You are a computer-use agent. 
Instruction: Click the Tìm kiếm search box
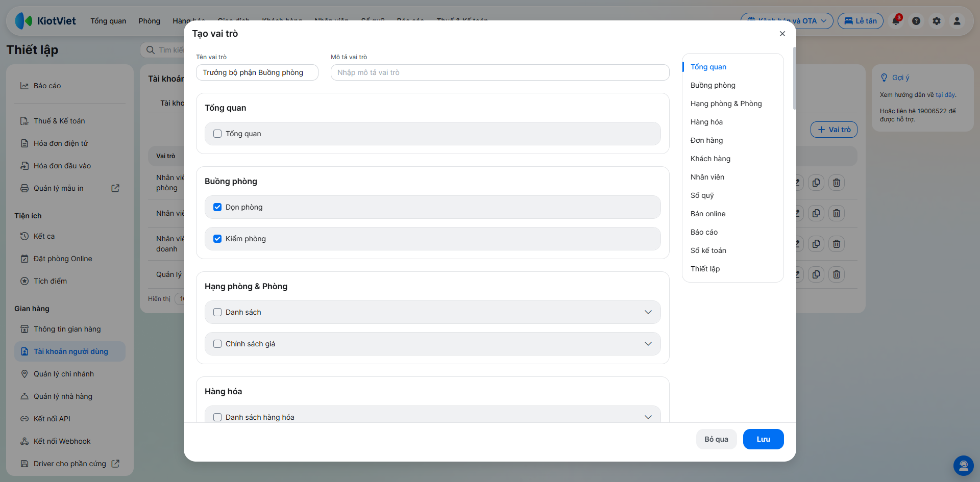pos(162,50)
